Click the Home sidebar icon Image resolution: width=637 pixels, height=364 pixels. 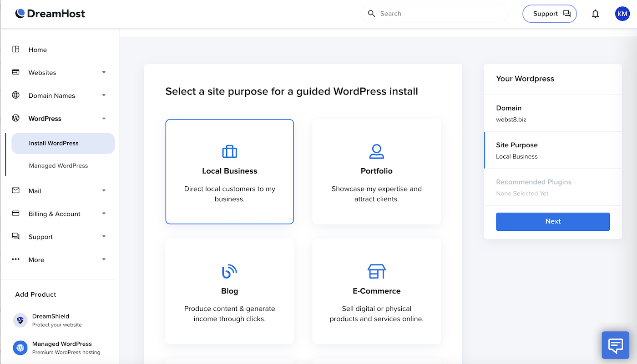point(16,49)
